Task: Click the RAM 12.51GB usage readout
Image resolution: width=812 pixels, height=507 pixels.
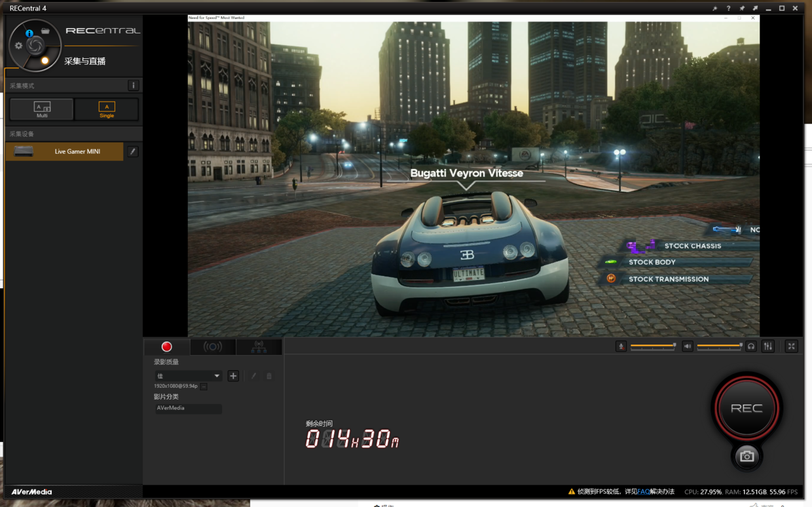Action: click(745, 492)
